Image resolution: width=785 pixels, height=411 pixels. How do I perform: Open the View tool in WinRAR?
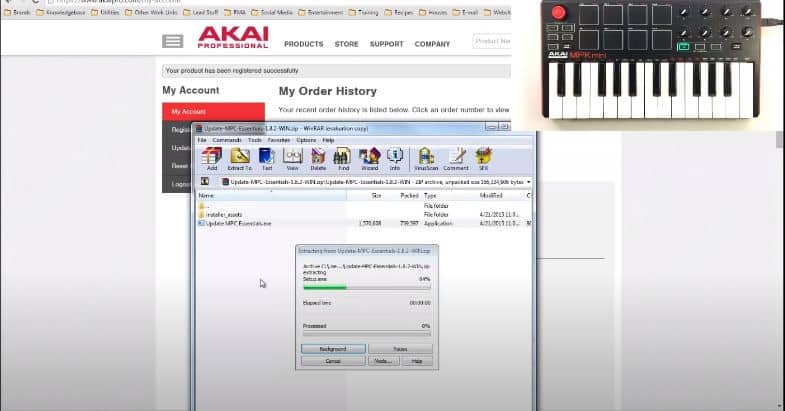point(292,159)
